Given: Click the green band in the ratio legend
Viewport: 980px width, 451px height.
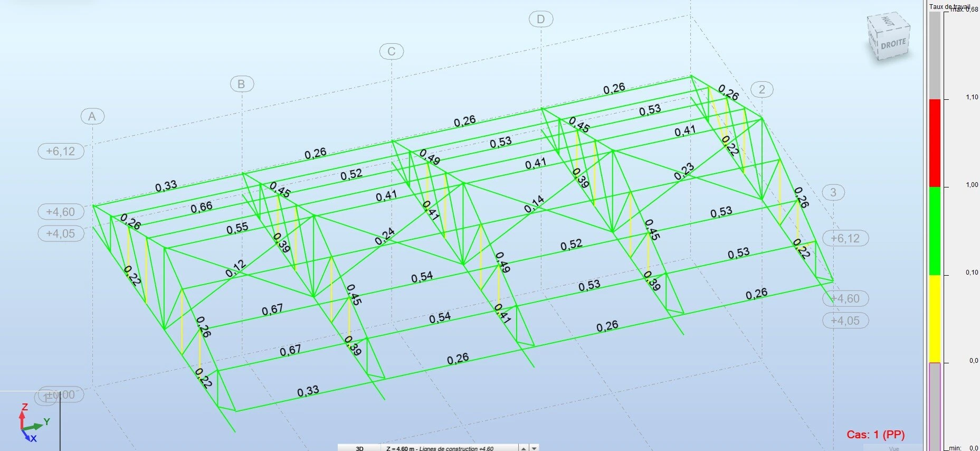Looking at the screenshot, I should 935,231.
